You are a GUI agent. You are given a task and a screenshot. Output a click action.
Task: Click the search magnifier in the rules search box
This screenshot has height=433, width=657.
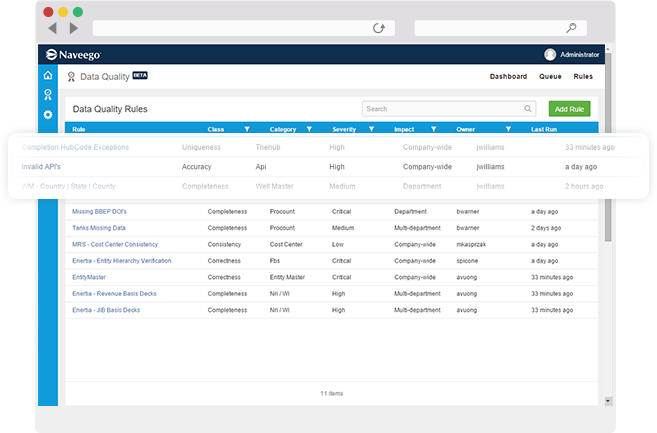click(x=528, y=109)
